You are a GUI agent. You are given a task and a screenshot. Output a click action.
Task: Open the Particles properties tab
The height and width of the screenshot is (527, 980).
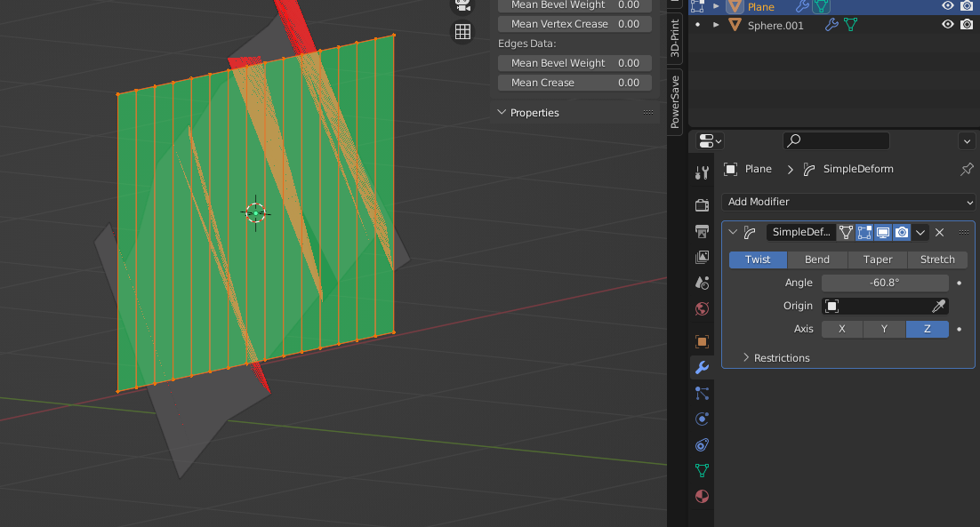702,393
